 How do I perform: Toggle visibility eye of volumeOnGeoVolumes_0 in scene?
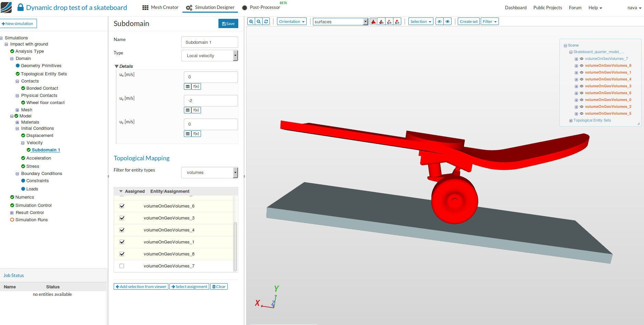[581, 100]
